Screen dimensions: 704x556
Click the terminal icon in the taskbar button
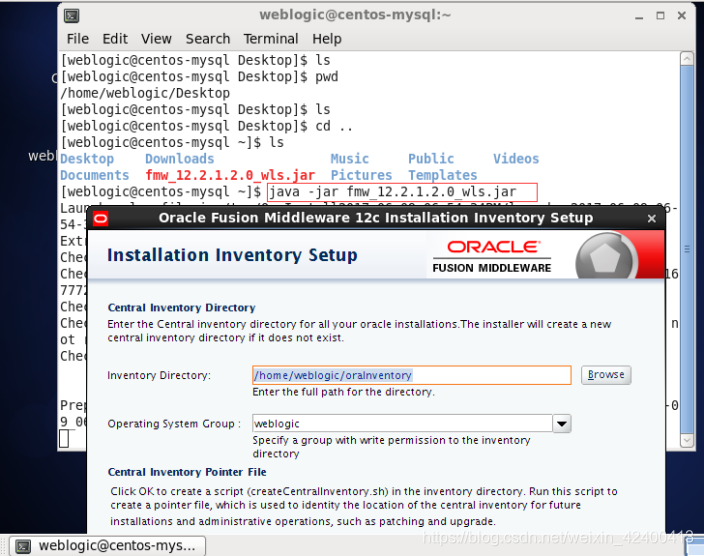click(23, 546)
